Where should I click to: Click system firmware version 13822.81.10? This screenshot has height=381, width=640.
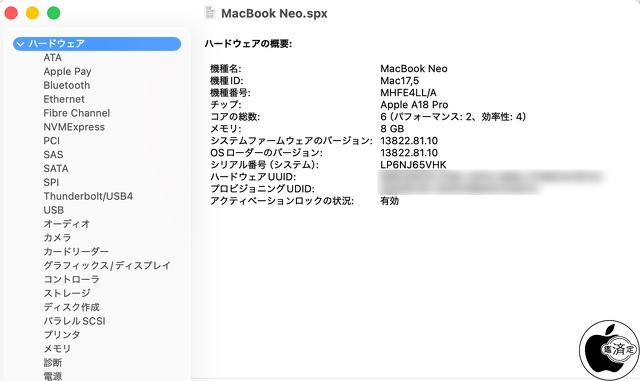click(409, 141)
